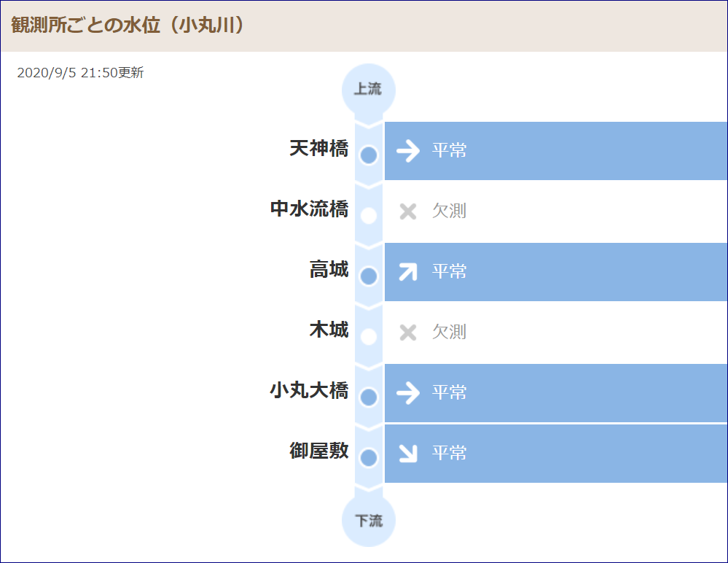Open the 小丸大橋 station name
Viewport: 728px width, 563px height.
tap(309, 390)
